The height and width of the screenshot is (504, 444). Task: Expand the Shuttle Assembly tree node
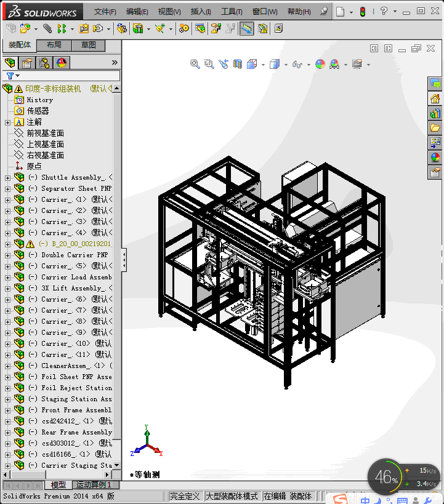pos(7,178)
